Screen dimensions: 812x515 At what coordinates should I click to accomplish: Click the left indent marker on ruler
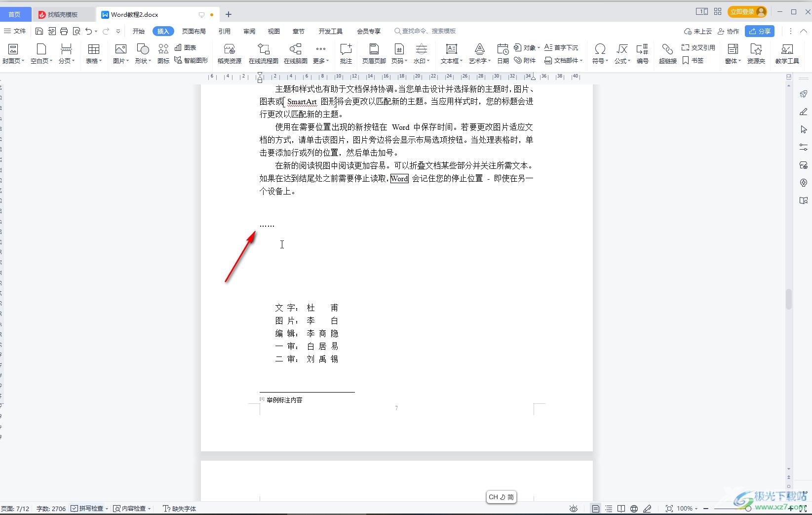click(x=260, y=80)
